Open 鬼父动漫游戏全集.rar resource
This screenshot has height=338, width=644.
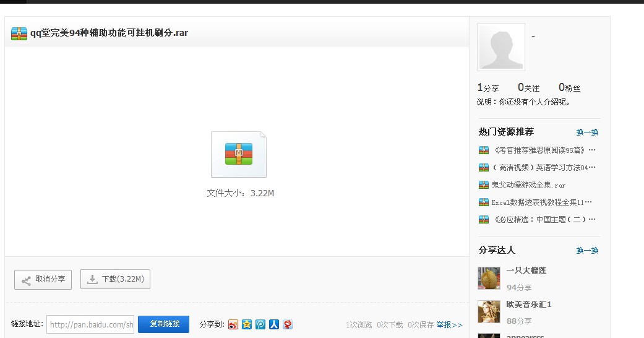point(528,185)
